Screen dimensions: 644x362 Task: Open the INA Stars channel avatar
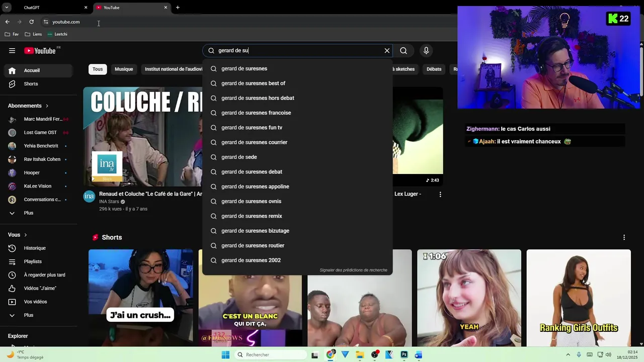89,197
